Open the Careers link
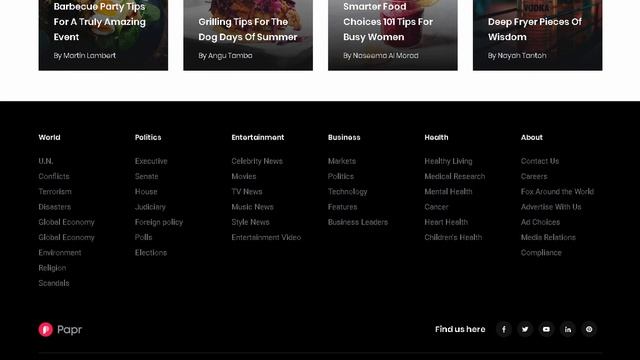Image resolution: width=640 pixels, height=360 pixels. pos(534,176)
